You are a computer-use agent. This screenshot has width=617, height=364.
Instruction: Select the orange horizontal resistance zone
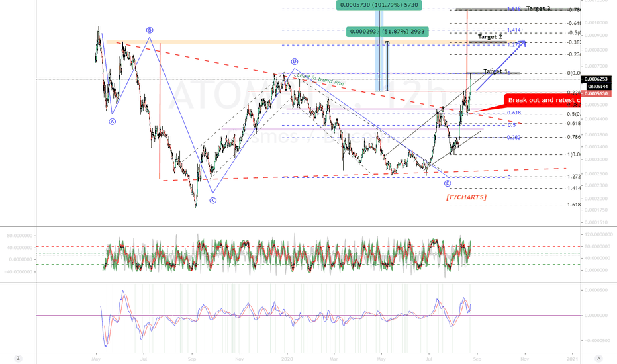pos(287,42)
